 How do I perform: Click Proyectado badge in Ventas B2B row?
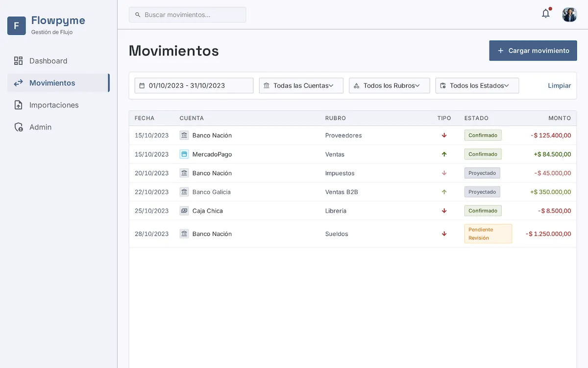(482, 192)
